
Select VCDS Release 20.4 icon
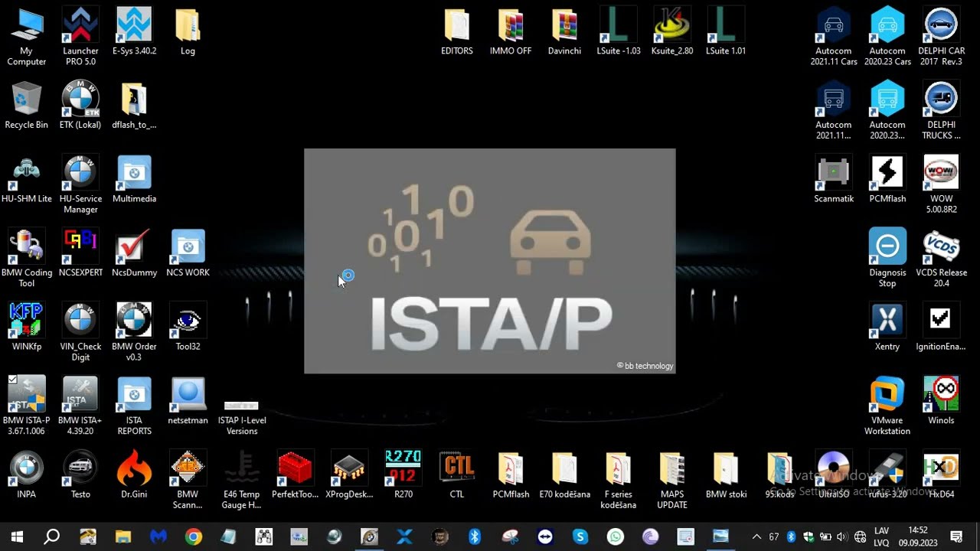[941, 258]
